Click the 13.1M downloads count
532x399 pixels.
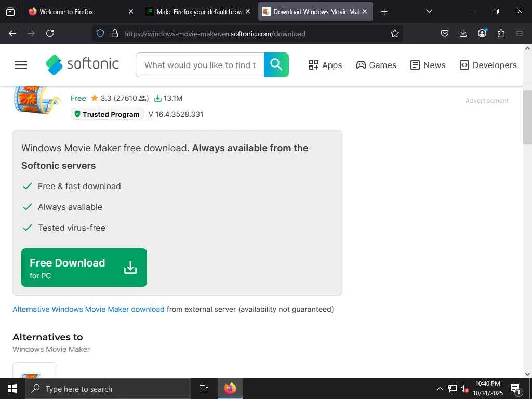pos(168,98)
